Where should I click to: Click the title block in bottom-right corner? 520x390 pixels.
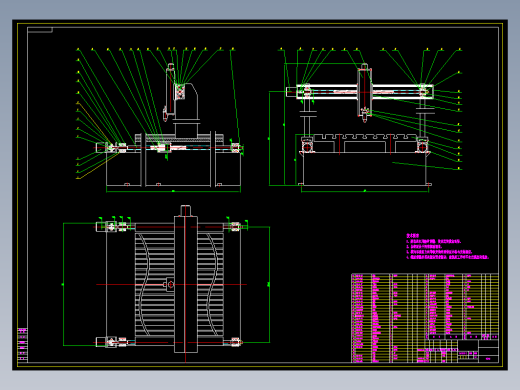[458, 351]
